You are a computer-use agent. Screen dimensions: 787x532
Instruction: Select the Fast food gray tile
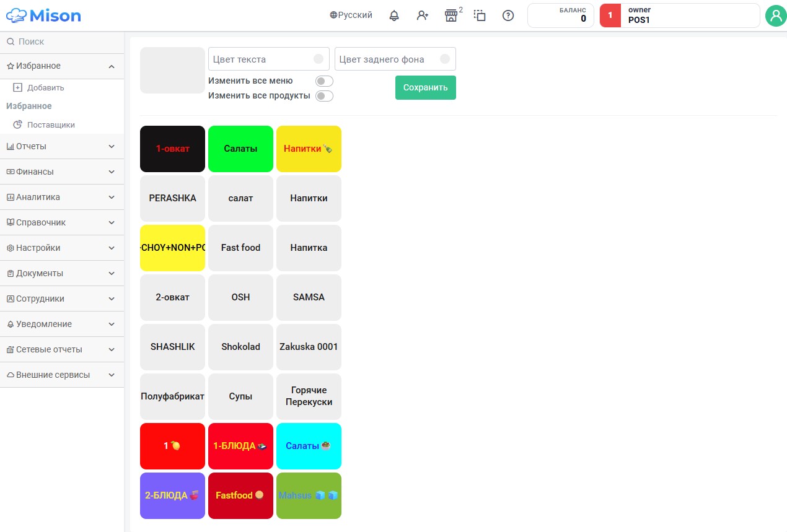(x=240, y=248)
